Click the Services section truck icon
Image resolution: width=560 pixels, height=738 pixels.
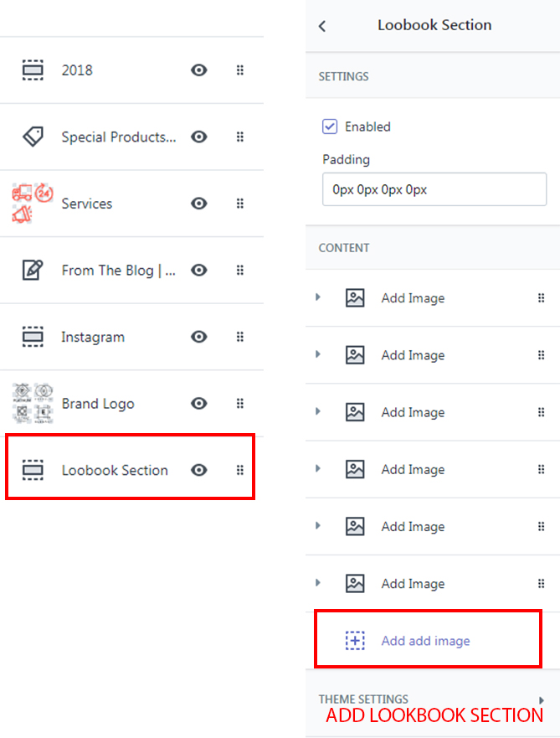click(x=33, y=204)
